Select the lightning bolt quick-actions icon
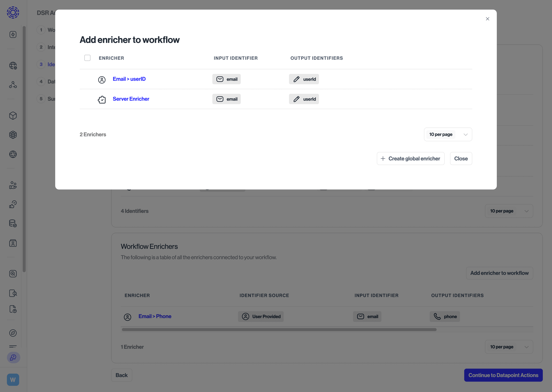 pos(13,34)
